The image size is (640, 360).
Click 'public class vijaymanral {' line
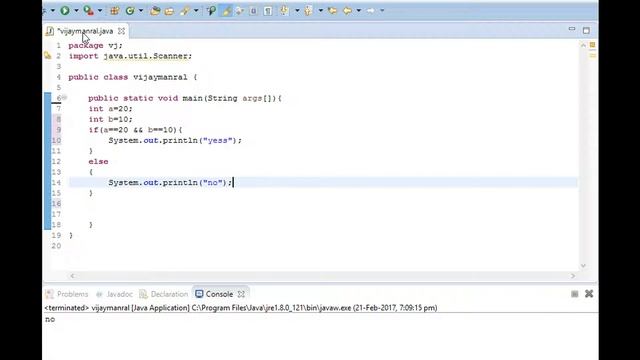coord(133,77)
